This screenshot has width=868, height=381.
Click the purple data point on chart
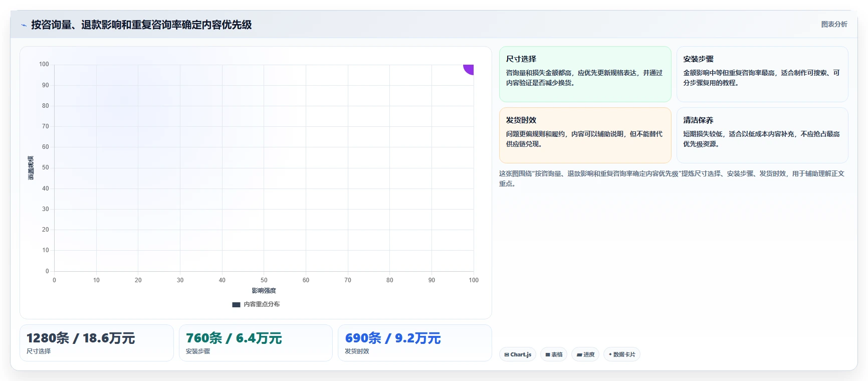469,69
